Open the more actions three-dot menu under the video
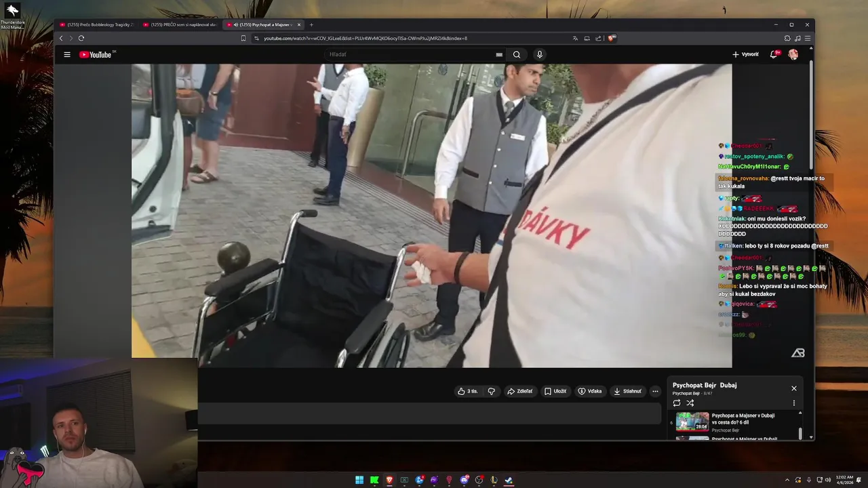The width and height of the screenshot is (868, 488). (x=655, y=391)
